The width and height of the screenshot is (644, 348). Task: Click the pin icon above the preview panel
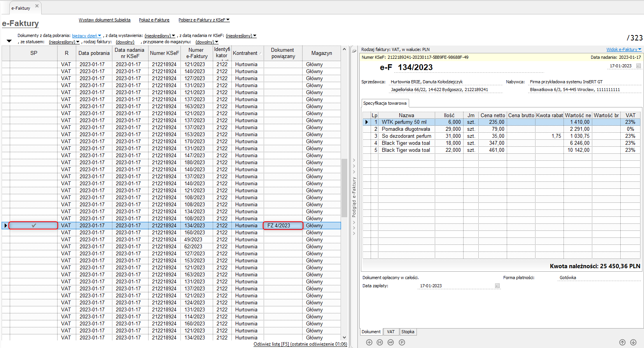pyautogui.click(x=354, y=51)
